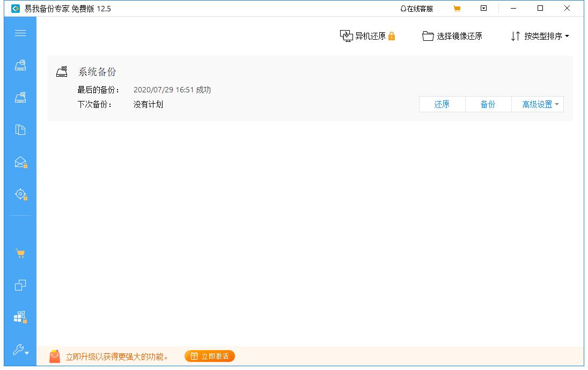588x370 pixels.
Task: Open the shopping cart icon in the sidebar
Action: (x=20, y=252)
